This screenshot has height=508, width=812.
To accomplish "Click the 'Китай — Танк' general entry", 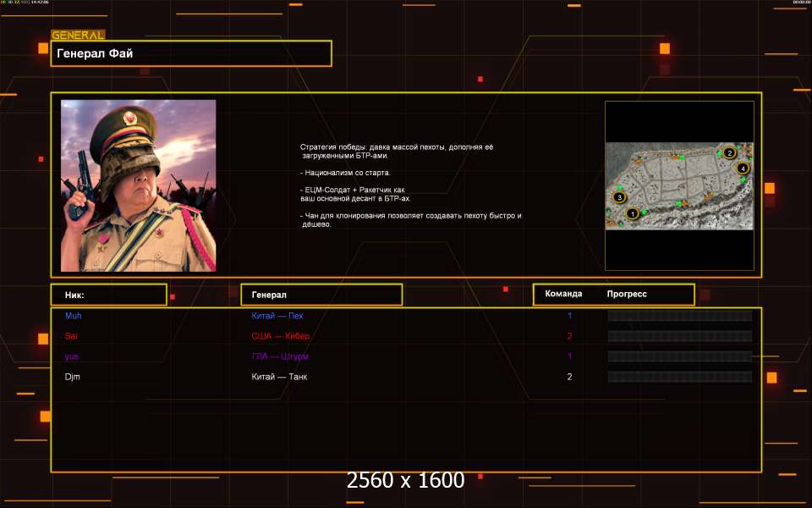I will (279, 377).
